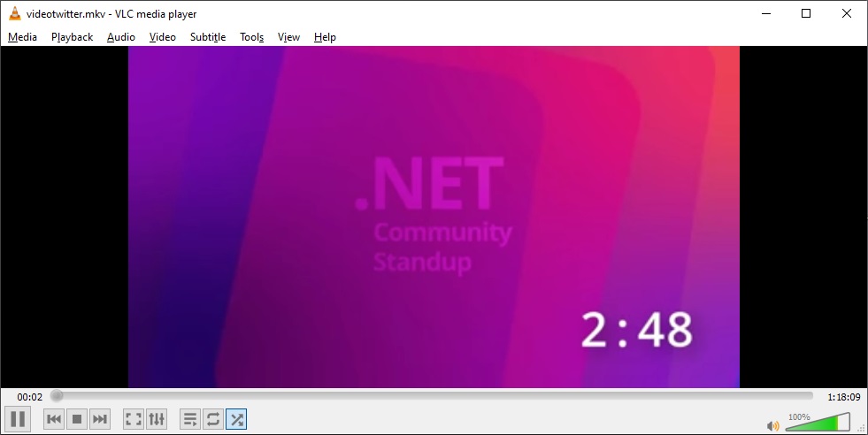
Task: Stop the video playback
Action: tap(77, 419)
